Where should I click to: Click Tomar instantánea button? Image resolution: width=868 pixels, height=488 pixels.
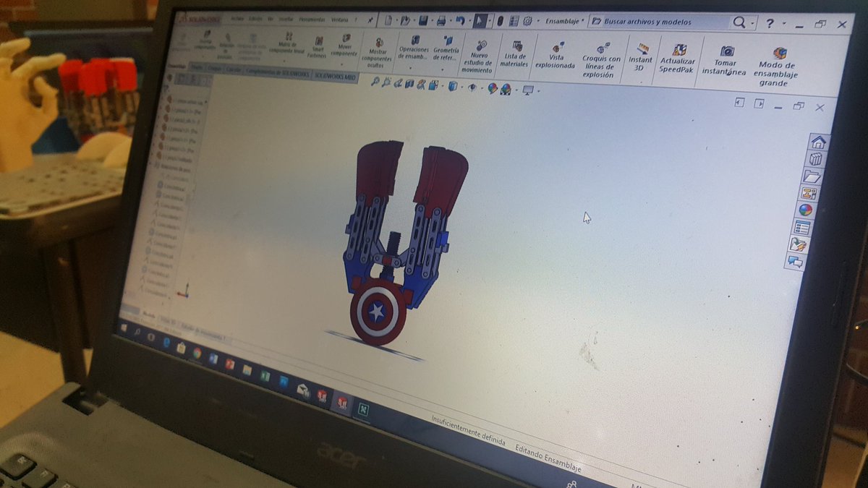pyautogui.click(x=724, y=61)
